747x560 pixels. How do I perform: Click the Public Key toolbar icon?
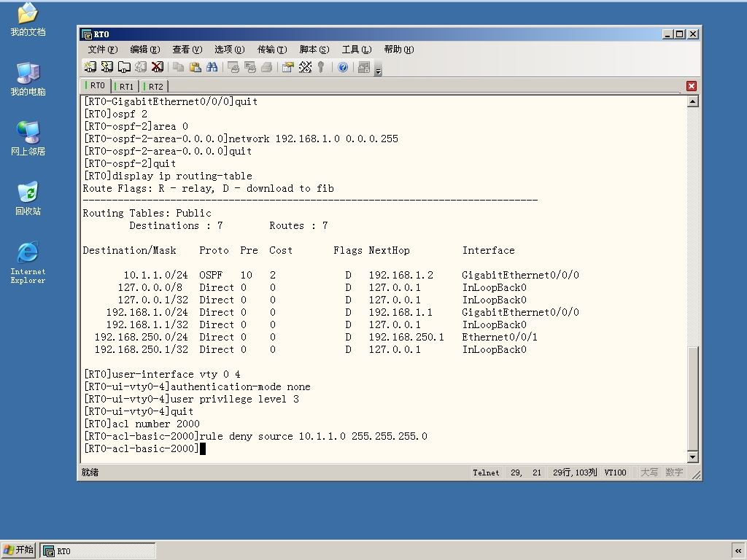coord(322,67)
